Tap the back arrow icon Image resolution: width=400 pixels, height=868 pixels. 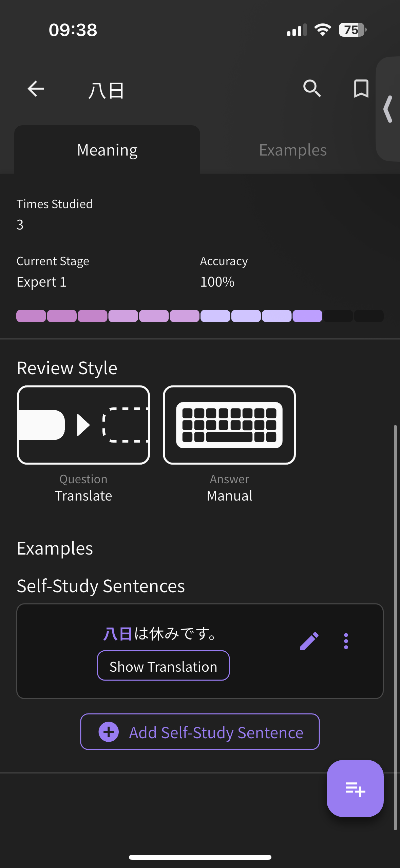(36, 89)
